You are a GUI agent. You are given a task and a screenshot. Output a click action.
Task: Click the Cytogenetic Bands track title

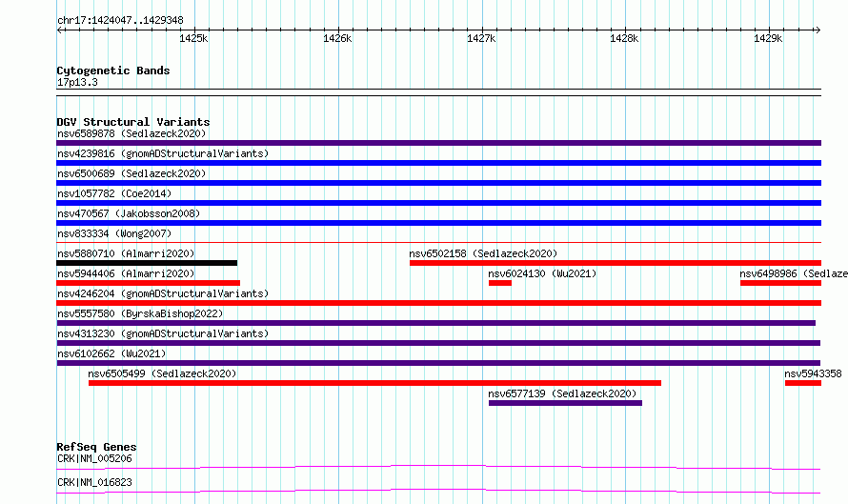(113, 71)
